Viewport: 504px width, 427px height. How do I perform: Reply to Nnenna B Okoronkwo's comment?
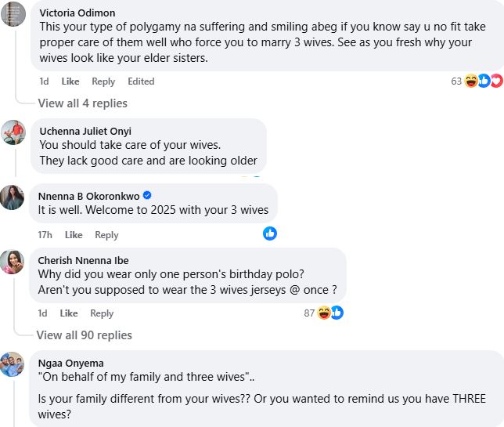tap(106, 235)
